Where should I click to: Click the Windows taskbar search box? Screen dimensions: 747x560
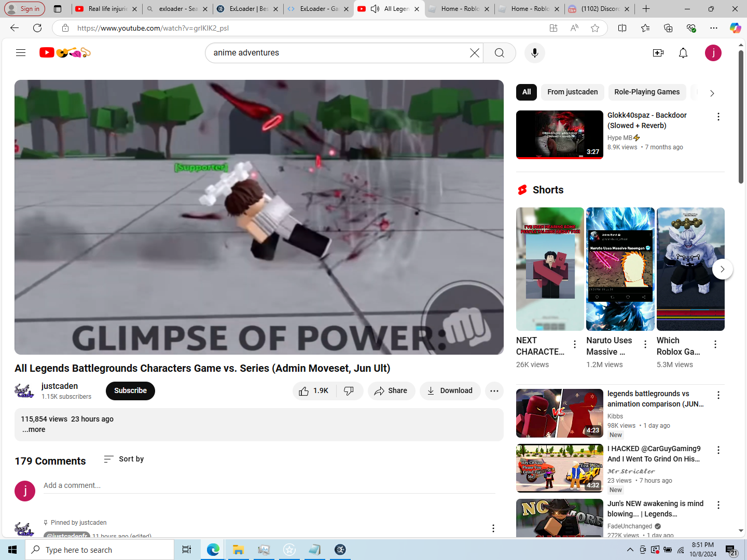pos(100,550)
